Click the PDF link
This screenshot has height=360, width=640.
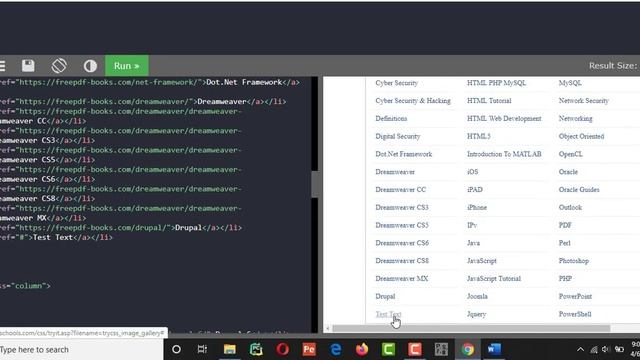[x=565, y=225]
